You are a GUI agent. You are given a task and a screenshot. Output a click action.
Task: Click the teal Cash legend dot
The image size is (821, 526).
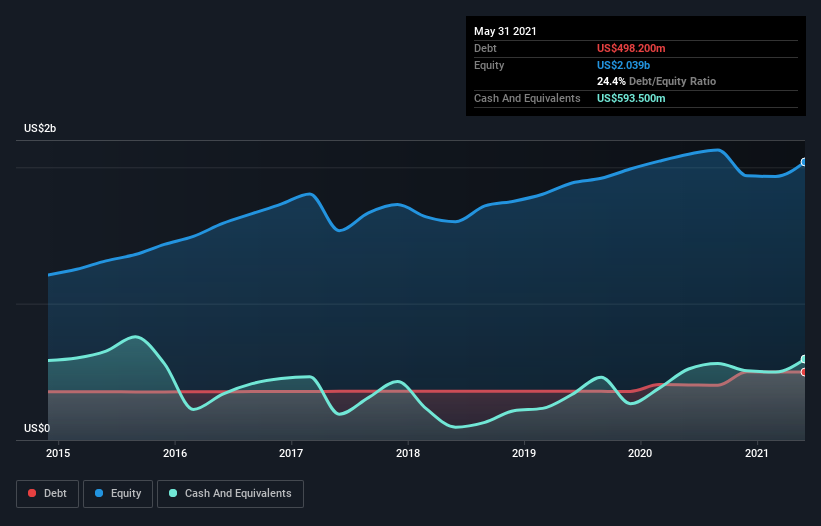[173, 493]
